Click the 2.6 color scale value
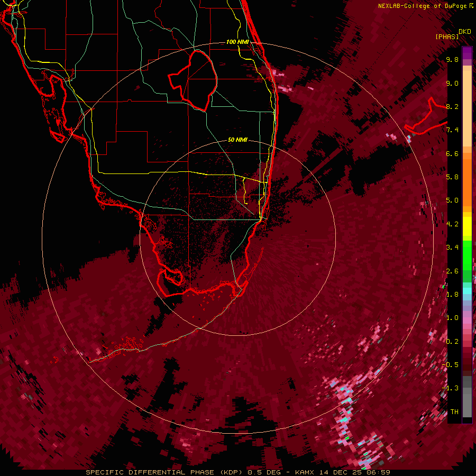This screenshot has width=476, height=476. click(452, 271)
